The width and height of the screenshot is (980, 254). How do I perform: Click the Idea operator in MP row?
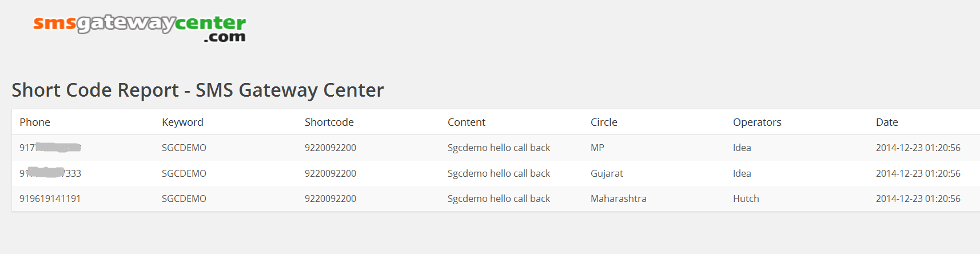click(x=742, y=148)
